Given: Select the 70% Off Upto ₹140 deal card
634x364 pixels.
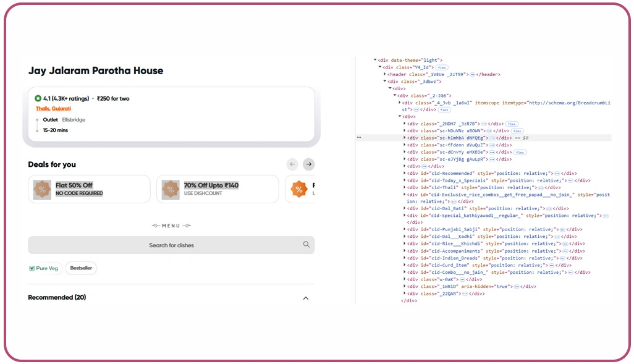Looking at the screenshot, I should pos(218,189).
